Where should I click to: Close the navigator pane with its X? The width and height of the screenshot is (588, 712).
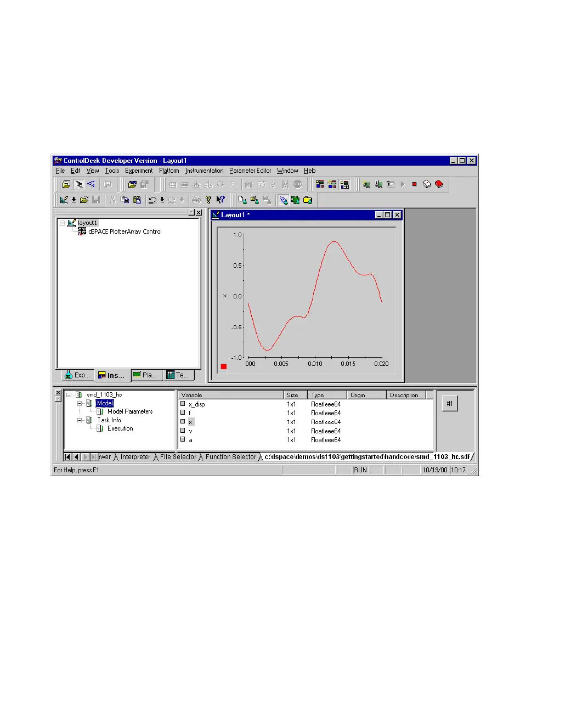coord(198,212)
